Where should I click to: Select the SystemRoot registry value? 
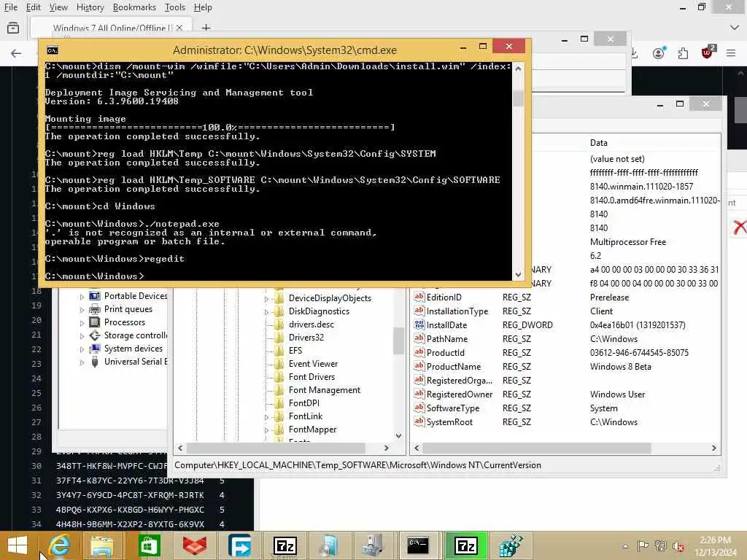[x=449, y=422]
